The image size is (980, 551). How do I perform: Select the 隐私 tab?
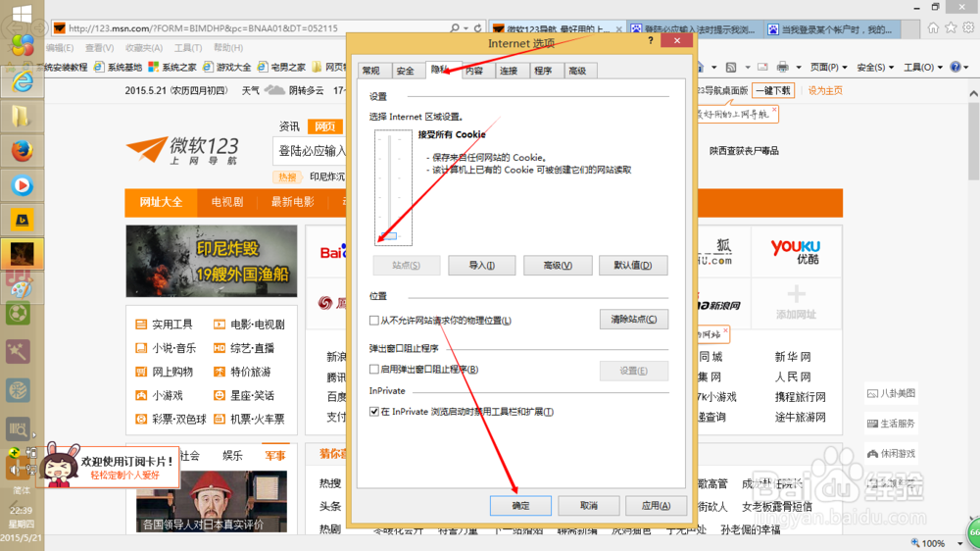tap(443, 70)
